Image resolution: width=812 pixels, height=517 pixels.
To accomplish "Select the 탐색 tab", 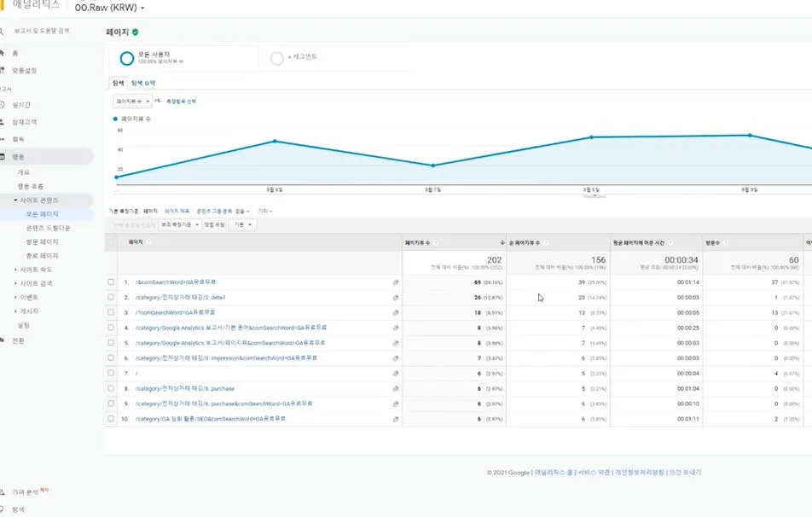I will coord(118,83).
